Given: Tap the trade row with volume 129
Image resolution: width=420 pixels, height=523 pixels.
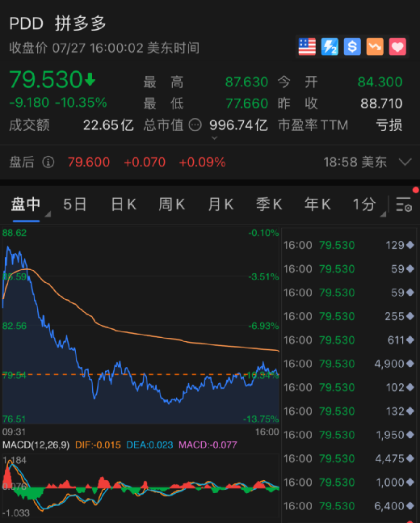Looking at the screenshot, I should [349, 246].
